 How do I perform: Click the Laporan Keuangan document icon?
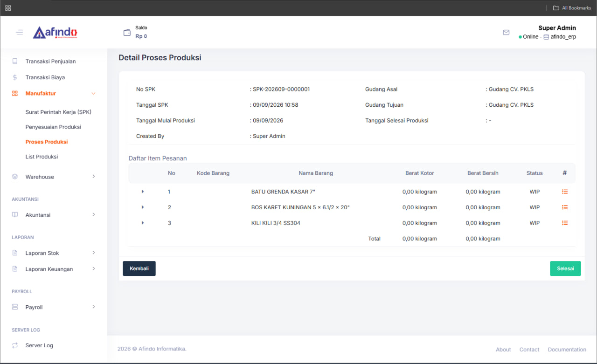click(x=15, y=269)
